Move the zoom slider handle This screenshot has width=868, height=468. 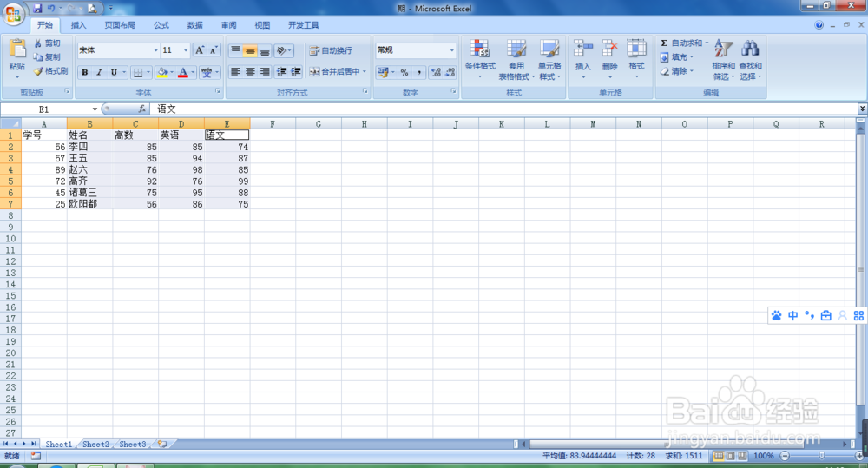click(821, 456)
